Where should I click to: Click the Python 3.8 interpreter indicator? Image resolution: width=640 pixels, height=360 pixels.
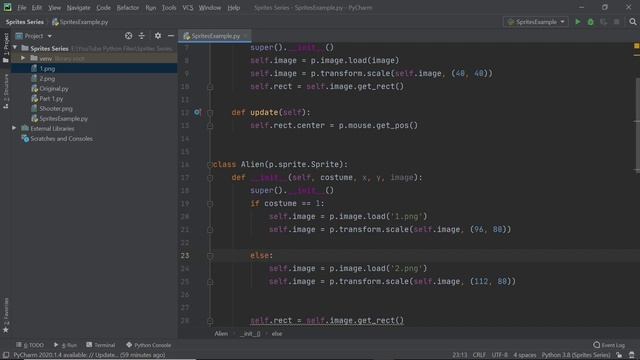(576, 355)
